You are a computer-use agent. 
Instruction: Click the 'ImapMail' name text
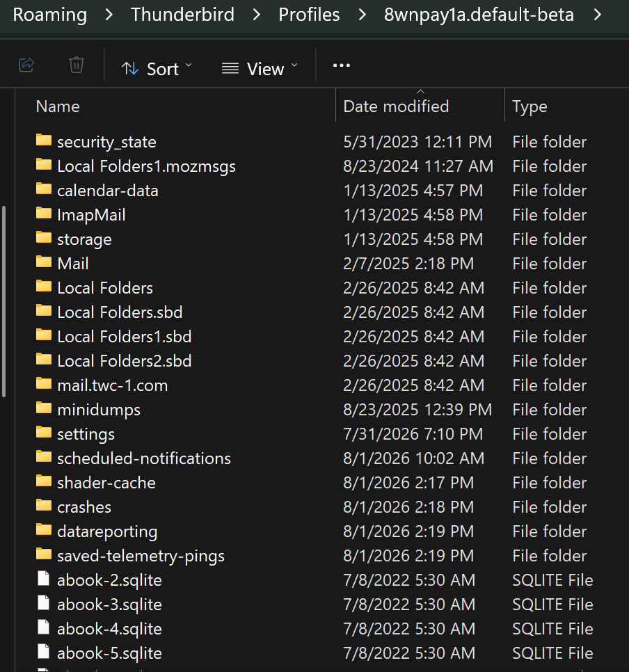tap(91, 215)
